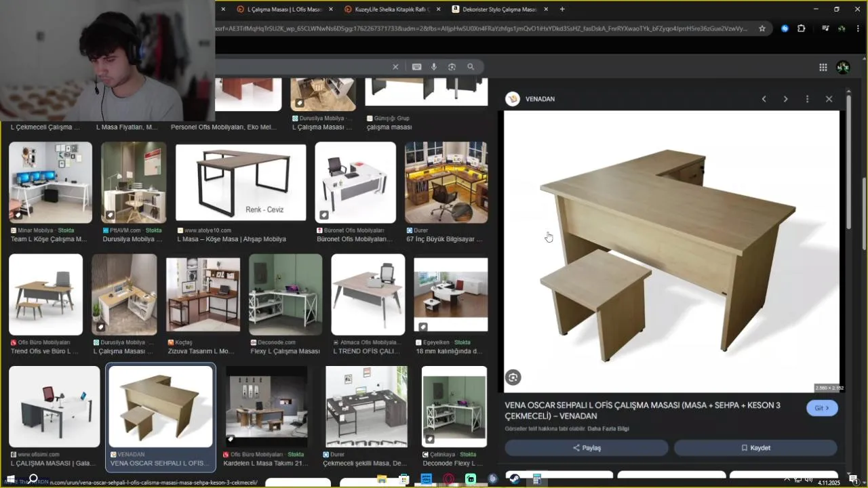Click the search input field
This screenshot has width=868, height=488.
coord(302,66)
